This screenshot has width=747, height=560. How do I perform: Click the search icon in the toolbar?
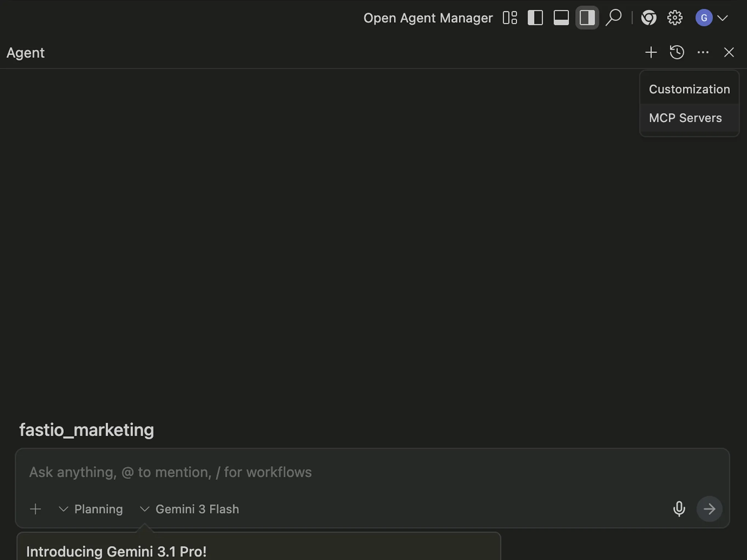[x=614, y=17]
